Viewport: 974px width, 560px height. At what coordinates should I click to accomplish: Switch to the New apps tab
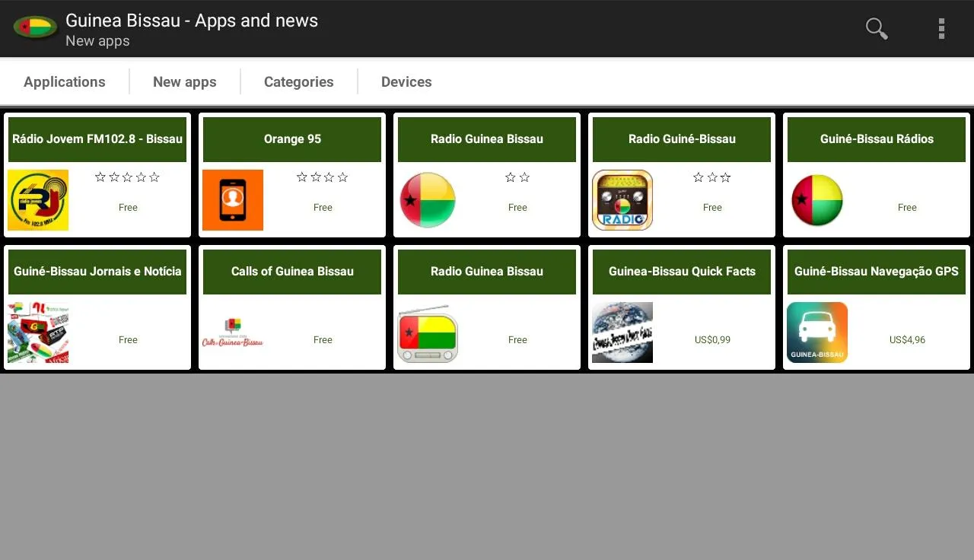(185, 81)
